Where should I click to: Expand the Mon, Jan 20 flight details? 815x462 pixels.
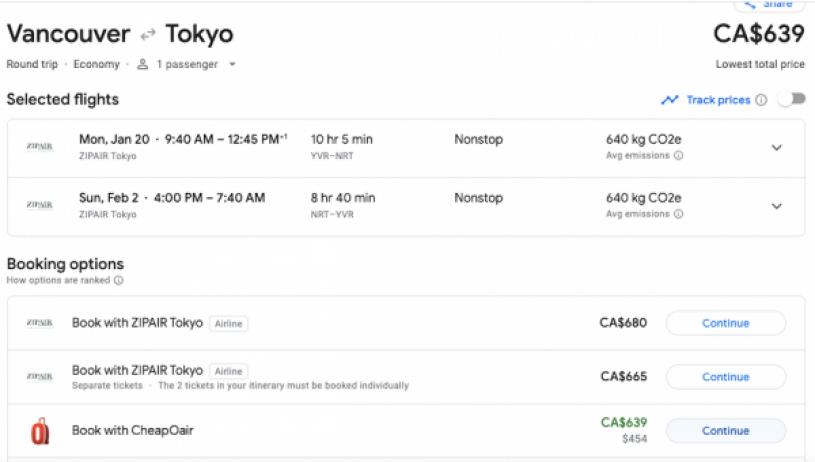click(x=776, y=148)
